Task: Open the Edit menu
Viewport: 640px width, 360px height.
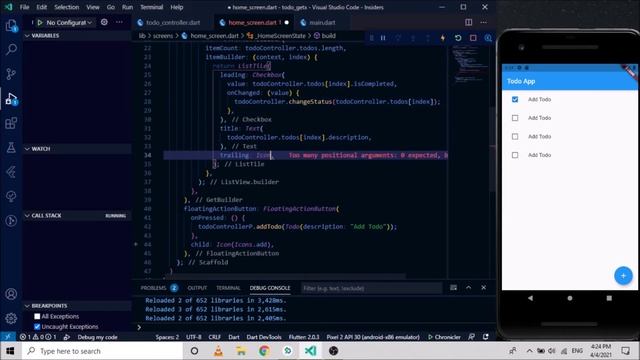Action: point(42,7)
